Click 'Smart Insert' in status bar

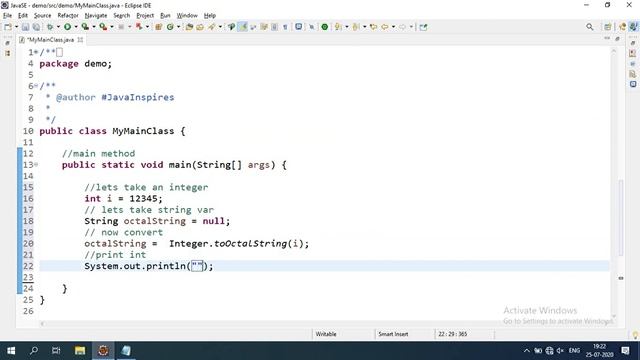coord(393,334)
